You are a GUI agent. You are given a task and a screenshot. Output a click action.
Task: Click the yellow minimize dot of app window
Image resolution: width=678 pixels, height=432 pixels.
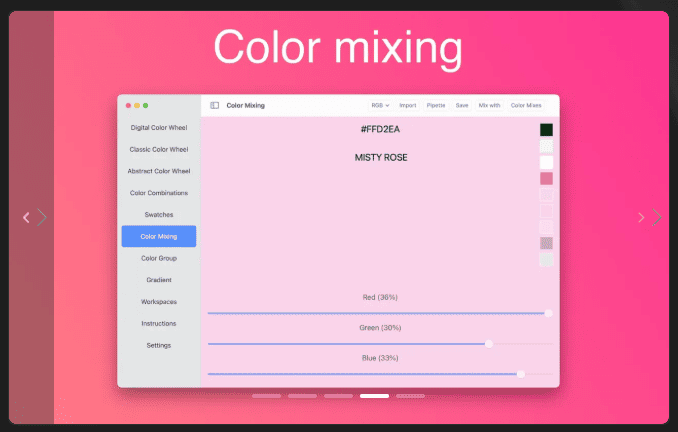137,106
